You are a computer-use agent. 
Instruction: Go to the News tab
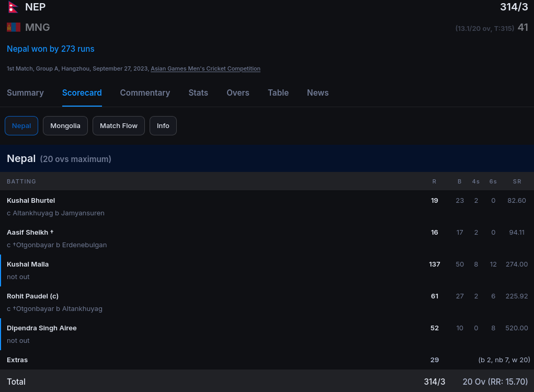pos(318,93)
